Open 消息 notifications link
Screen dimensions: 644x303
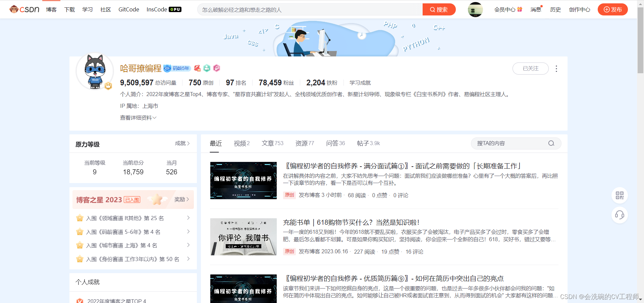(536, 9)
